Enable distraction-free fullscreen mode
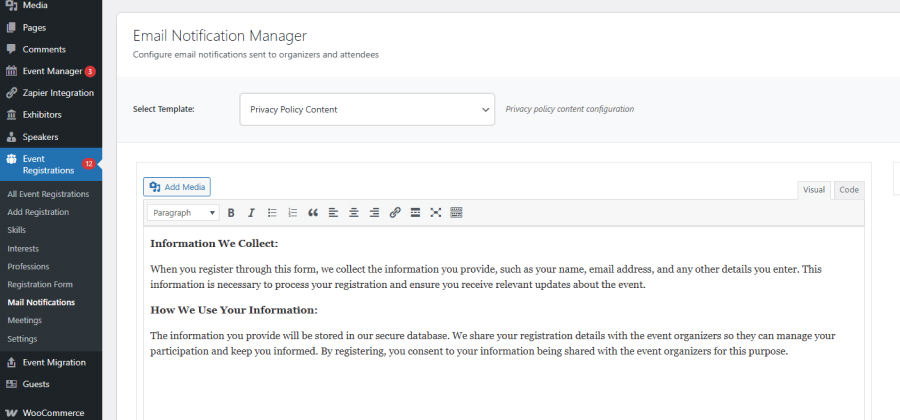This screenshot has height=420, width=900. [x=436, y=213]
